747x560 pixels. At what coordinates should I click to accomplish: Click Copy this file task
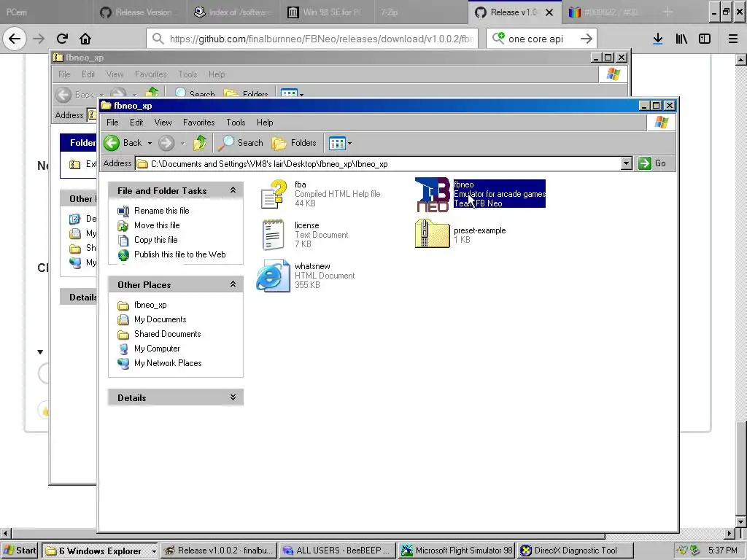[x=156, y=240]
